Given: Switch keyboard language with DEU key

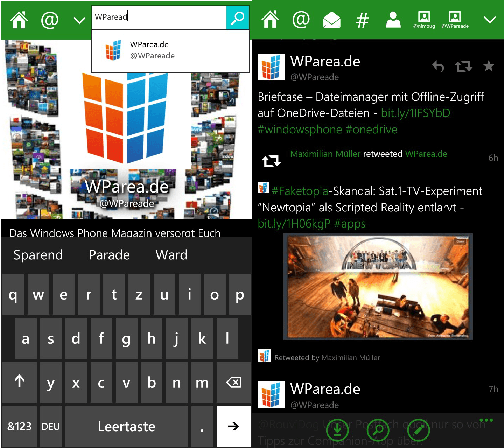Looking at the screenshot, I should point(51,426).
